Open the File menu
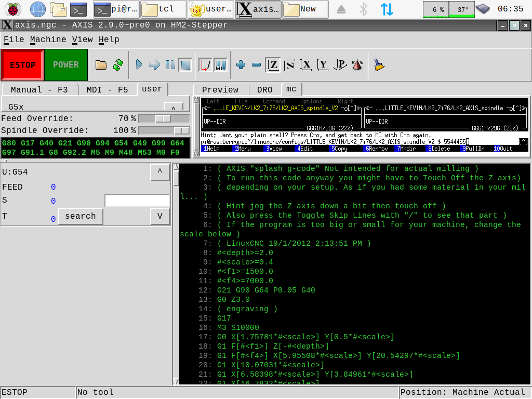Viewport: 532px width, 399px height. click(14, 39)
